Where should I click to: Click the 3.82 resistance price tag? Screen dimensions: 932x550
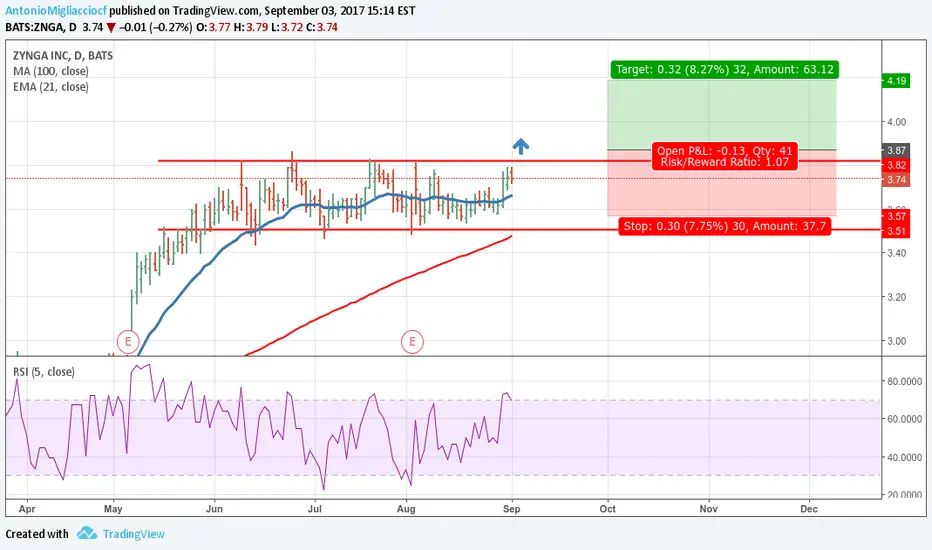point(896,165)
